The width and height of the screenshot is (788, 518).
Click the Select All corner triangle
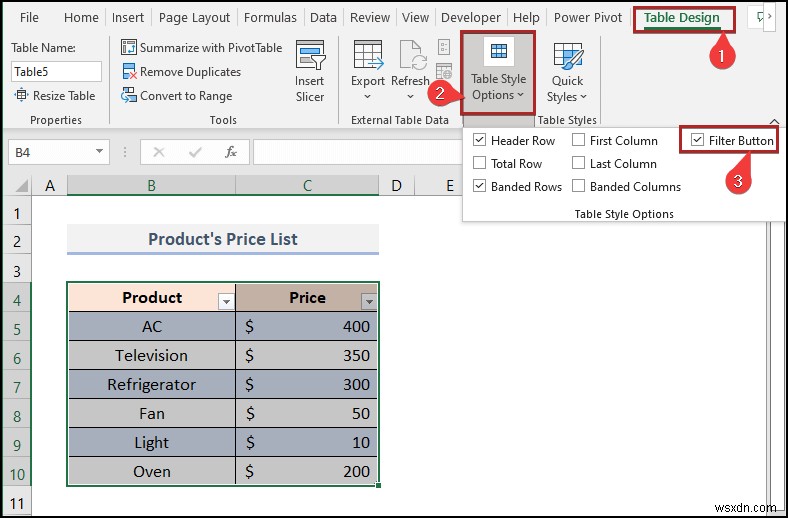(x=21, y=186)
